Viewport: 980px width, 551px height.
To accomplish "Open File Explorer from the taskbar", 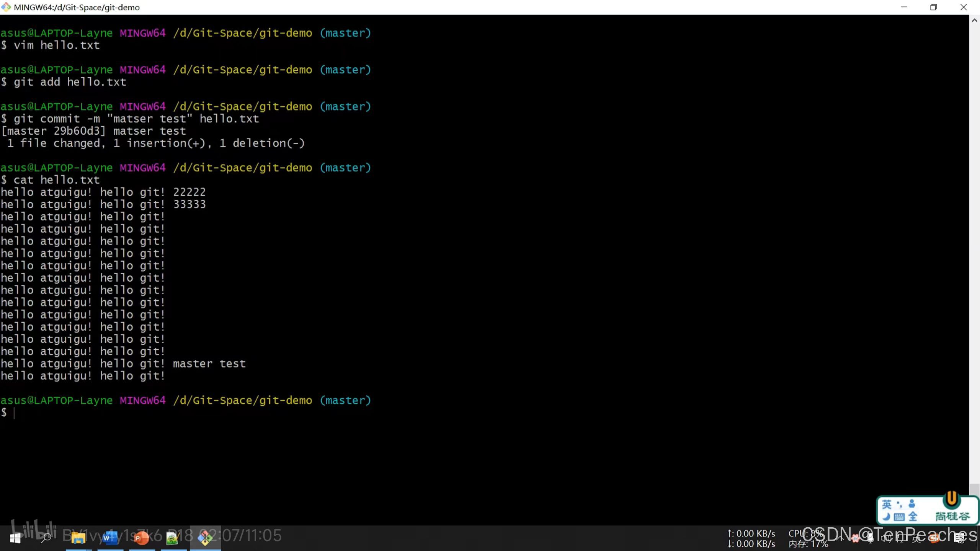I will tap(78, 538).
